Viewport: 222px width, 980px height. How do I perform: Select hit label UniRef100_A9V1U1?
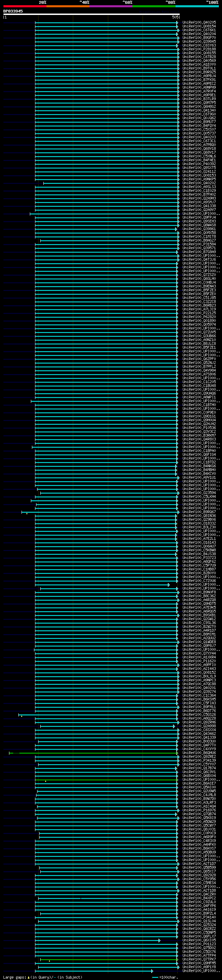[x=199, y=477]
